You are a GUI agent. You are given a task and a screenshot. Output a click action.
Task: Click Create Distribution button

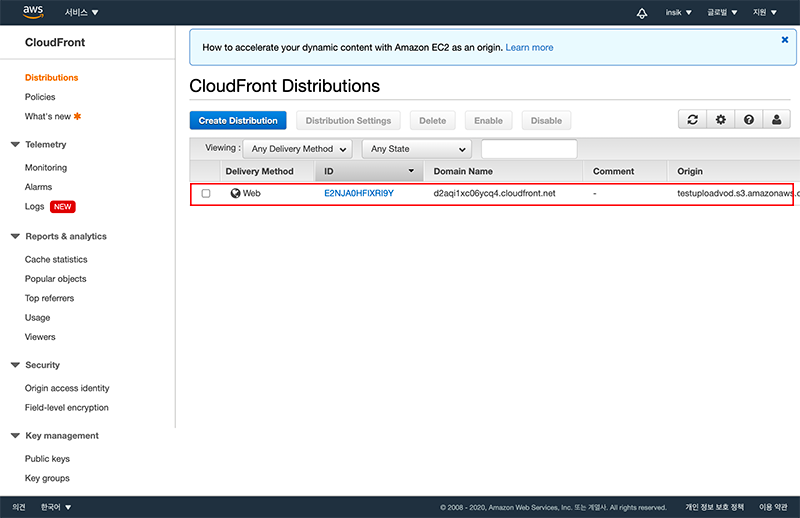coord(238,120)
